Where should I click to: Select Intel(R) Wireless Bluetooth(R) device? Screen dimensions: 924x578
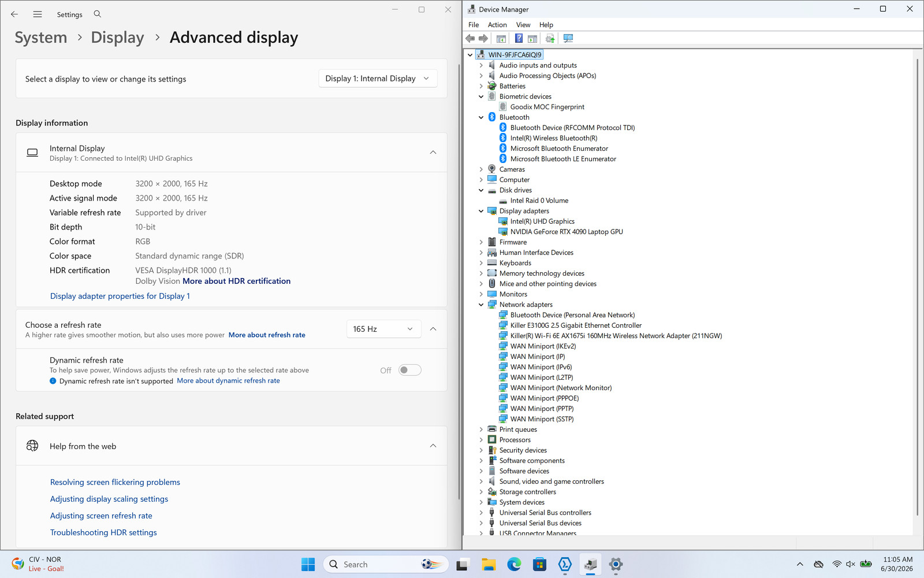(554, 138)
